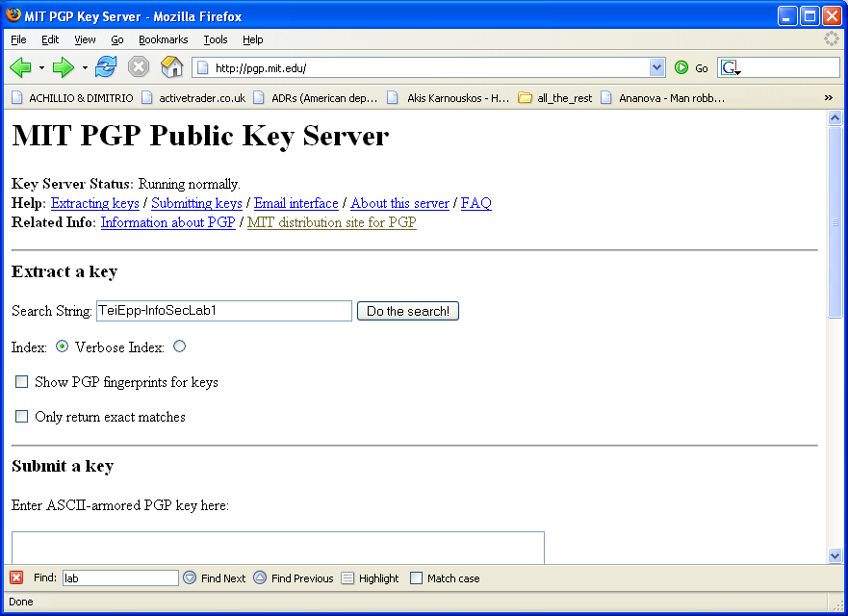848x616 pixels.
Task: Select the Verbose Index radio button
Action: [180, 346]
